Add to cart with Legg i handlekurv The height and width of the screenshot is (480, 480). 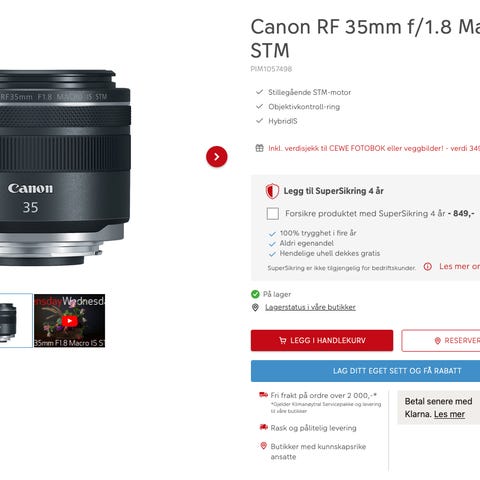tap(322, 340)
